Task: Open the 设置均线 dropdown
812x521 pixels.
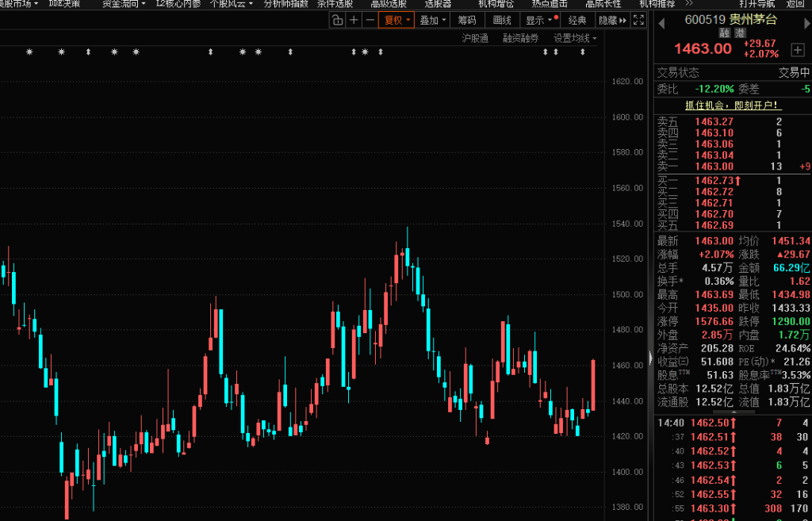Action: [x=575, y=38]
